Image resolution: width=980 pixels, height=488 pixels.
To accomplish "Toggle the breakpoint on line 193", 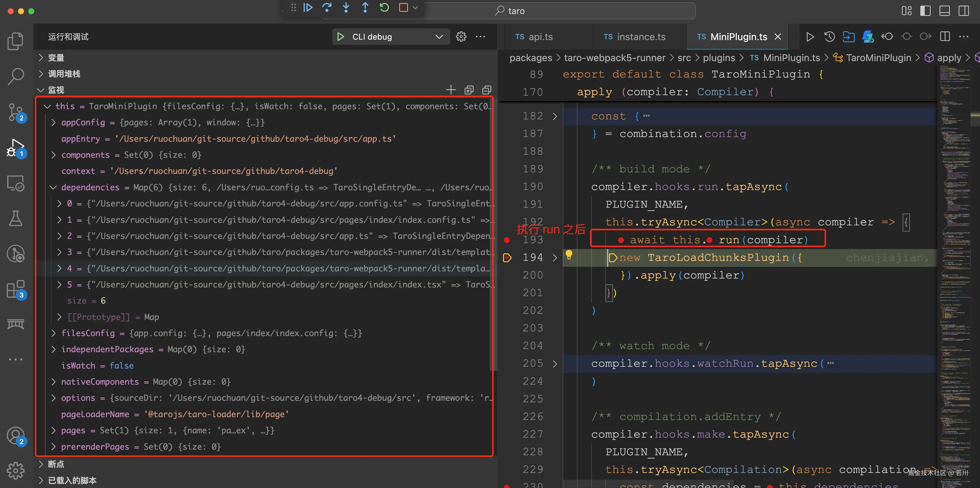I will [507, 240].
